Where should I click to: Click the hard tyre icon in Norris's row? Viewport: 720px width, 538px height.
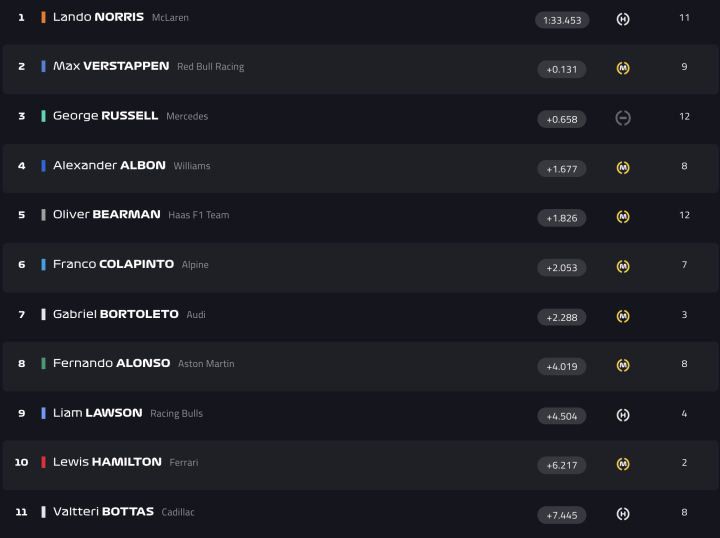pos(623,19)
